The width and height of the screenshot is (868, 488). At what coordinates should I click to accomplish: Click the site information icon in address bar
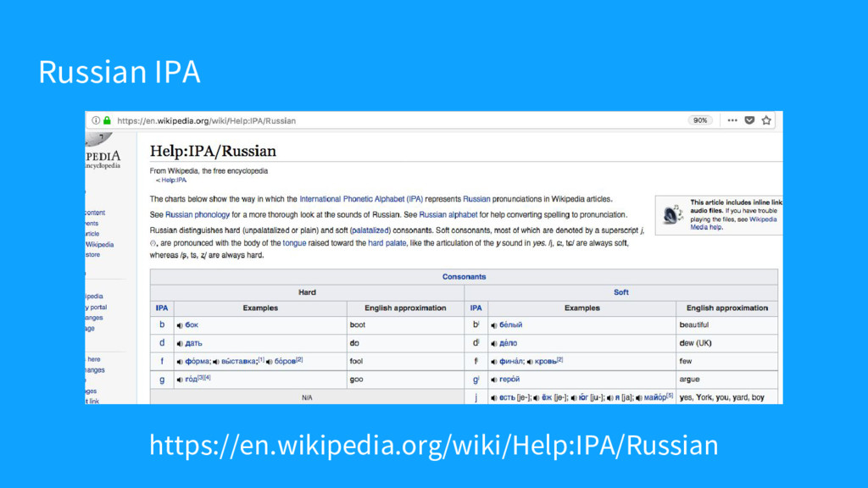click(96, 120)
